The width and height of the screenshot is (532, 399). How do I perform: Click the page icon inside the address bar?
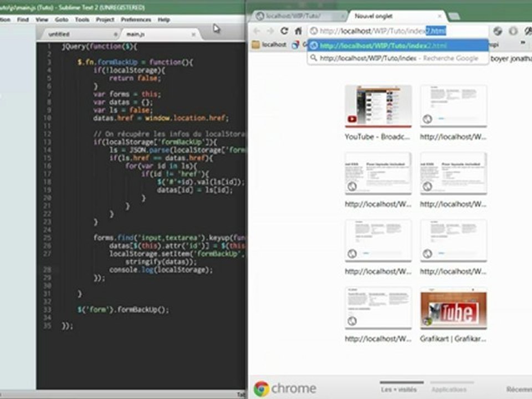314,31
